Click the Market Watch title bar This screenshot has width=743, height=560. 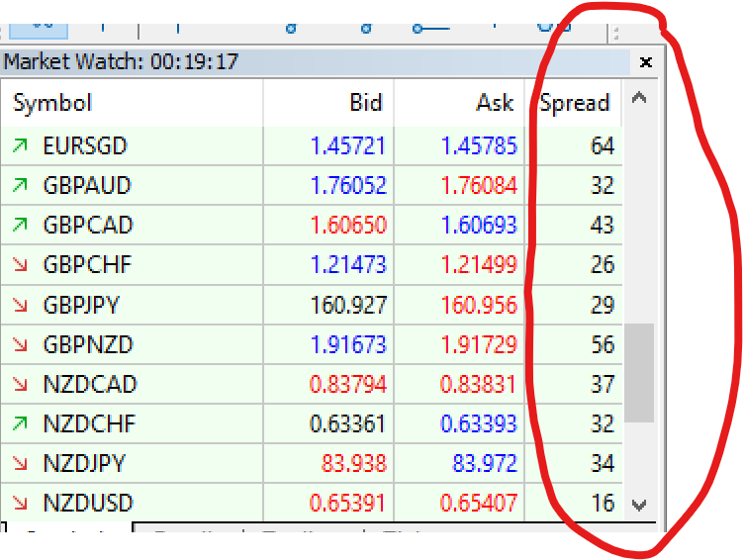[x=316, y=62]
